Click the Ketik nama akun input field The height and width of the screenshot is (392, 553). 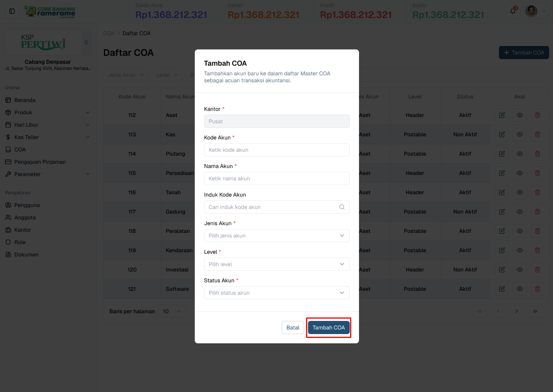(277, 178)
